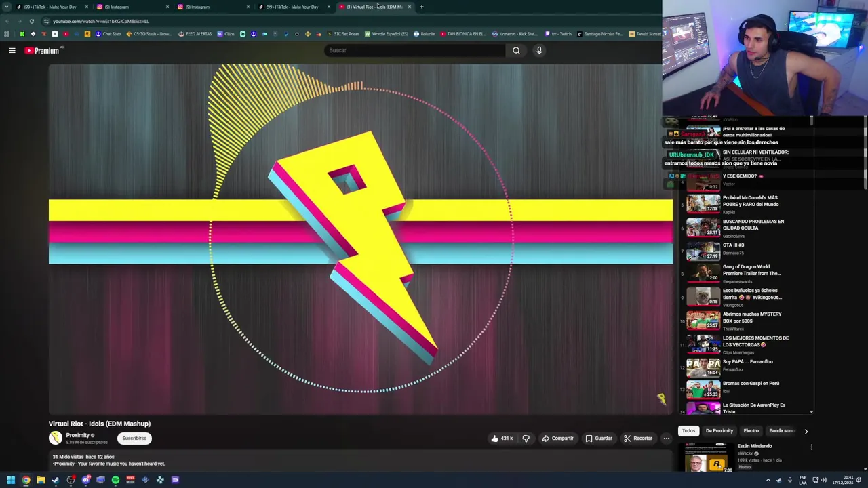The image size is (868, 488).
Task: Like the video with thumbs up
Action: tap(502, 439)
